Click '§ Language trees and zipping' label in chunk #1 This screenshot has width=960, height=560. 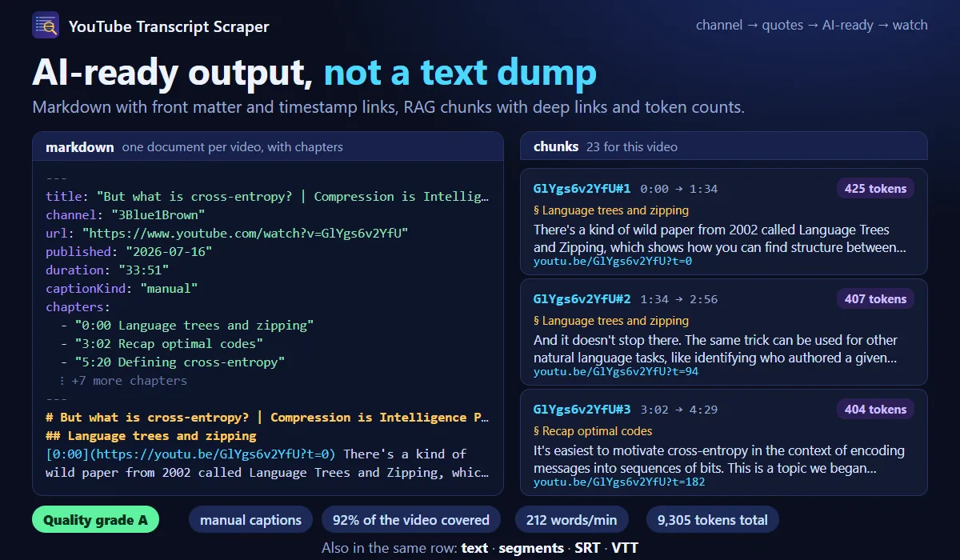611,210
